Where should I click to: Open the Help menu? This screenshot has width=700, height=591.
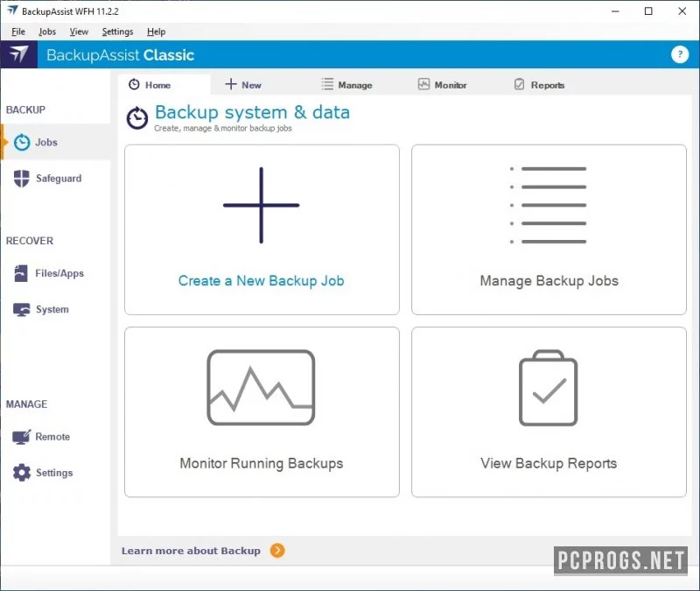pyautogui.click(x=157, y=32)
